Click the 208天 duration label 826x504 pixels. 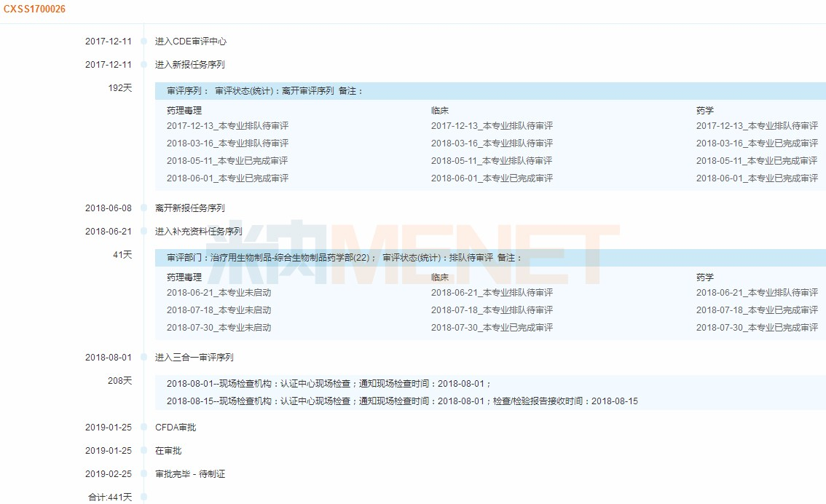(x=120, y=380)
